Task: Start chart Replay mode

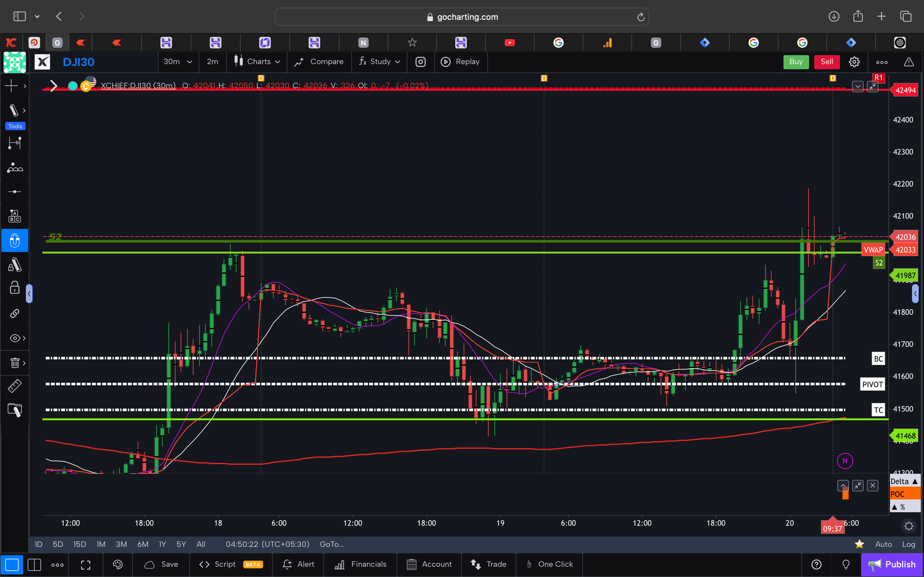Action: (x=461, y=61)
